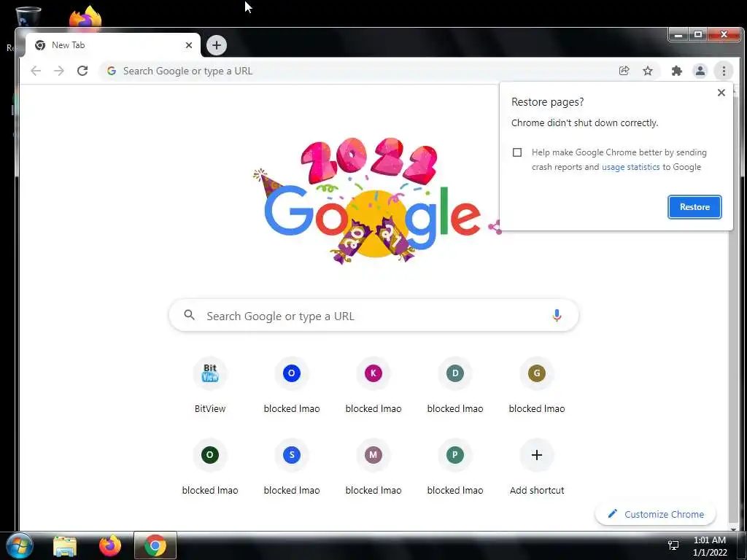Image resolution: width=747 pixels, height=560 pixels.
Task: Open the dark green O blocked lmao shortcut
Action: point(210,467)
